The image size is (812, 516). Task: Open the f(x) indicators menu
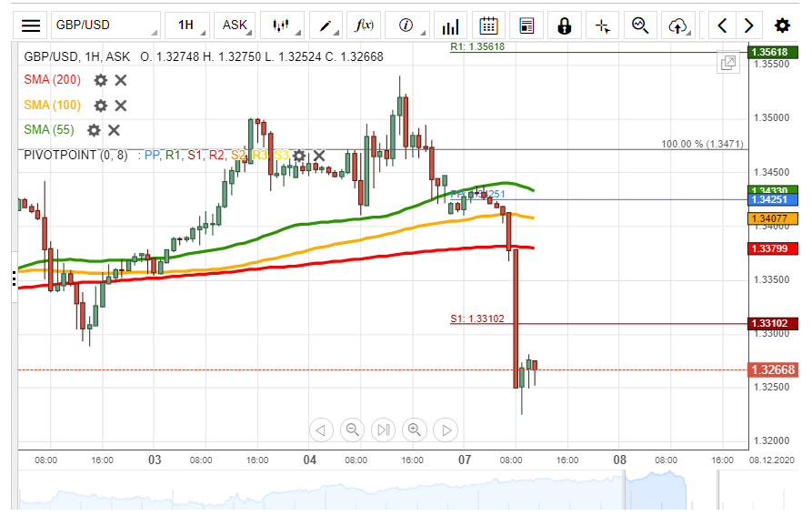364,25
